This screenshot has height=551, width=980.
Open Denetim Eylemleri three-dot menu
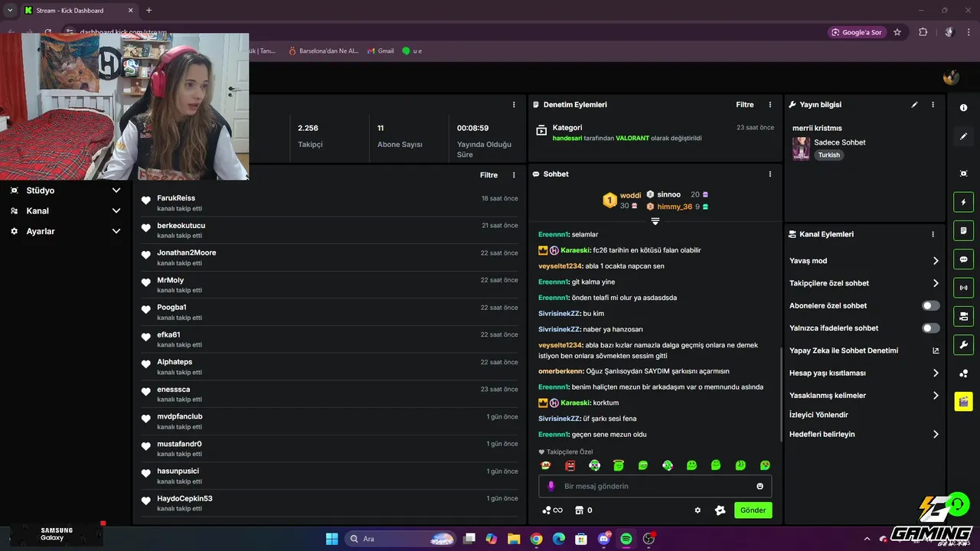(770, 105)
